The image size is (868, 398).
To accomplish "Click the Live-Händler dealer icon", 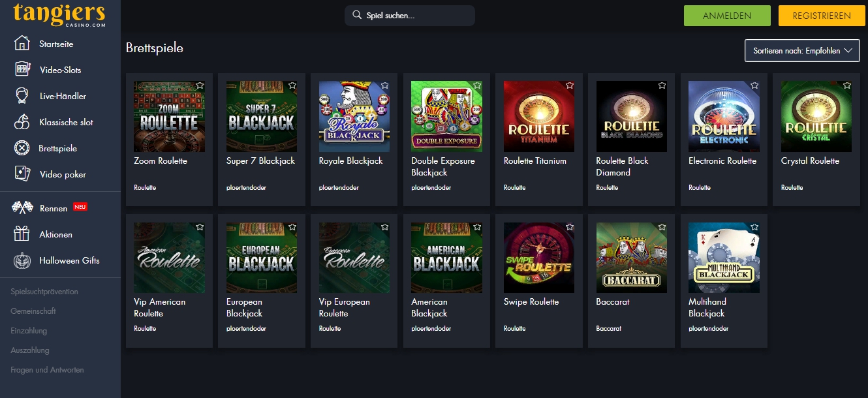I will coord(22,96).
